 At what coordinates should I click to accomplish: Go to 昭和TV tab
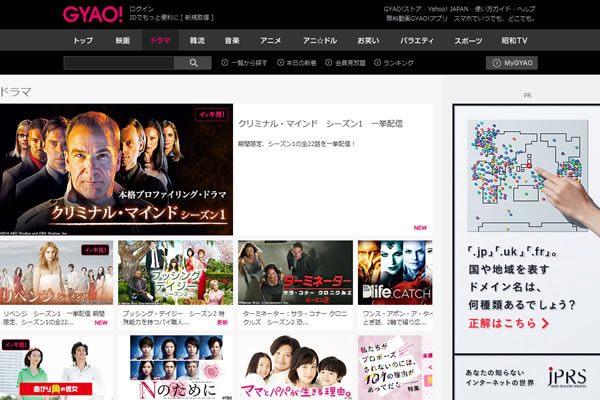(x=514, y=40)
